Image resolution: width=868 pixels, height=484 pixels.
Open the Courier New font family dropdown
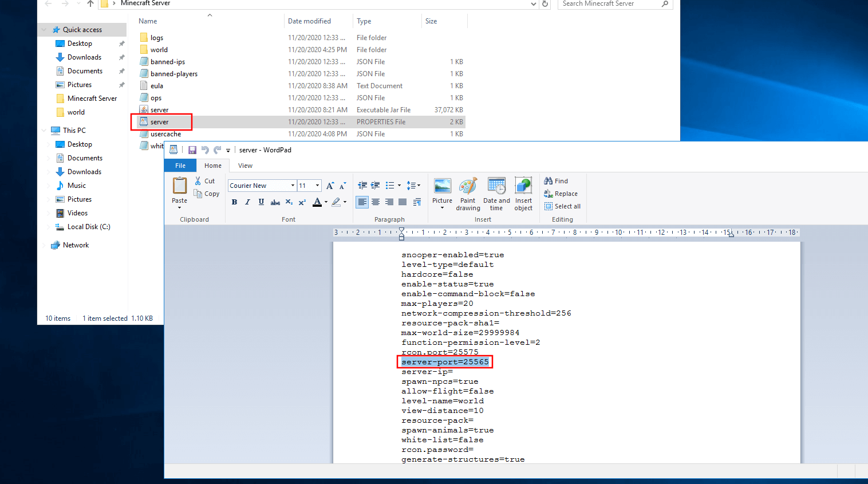pyautogui.click(x=293, y=186)
